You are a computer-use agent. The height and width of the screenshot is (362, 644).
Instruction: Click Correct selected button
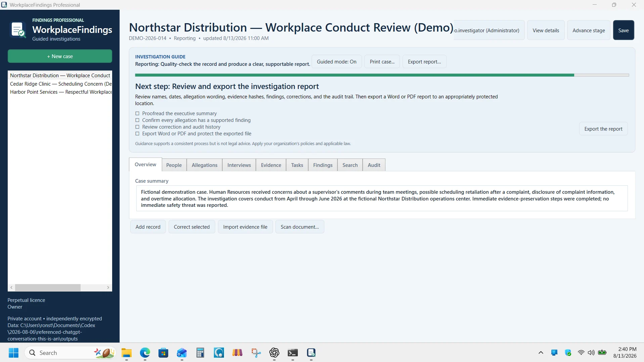pos(192,227)
